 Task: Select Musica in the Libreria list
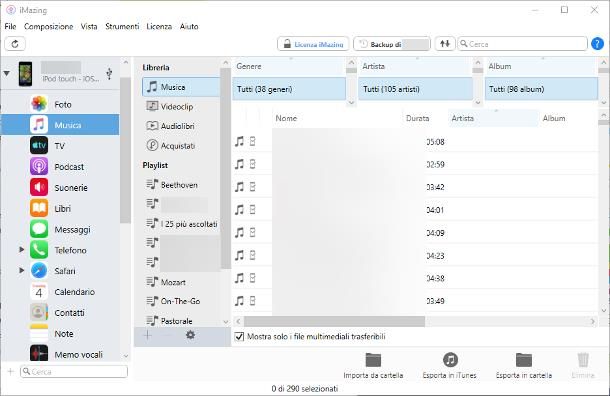pos(181,87)
